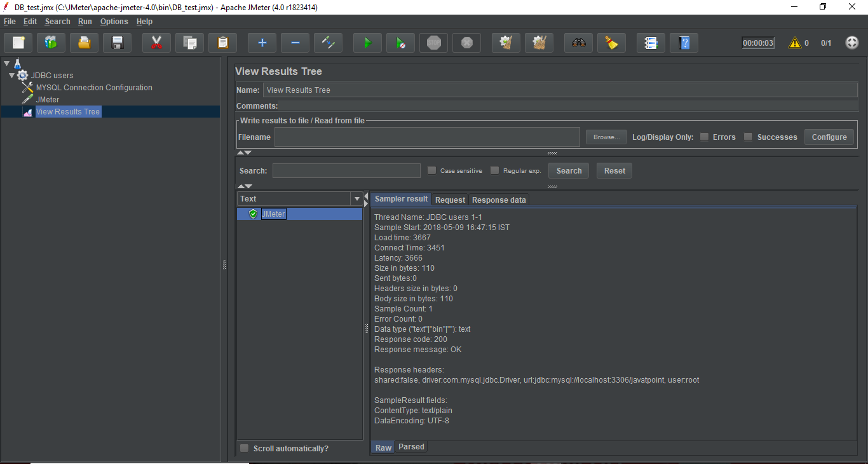Screen dimensions: 868x464
Task: Click the Copy icon in toolbar
Action: (189, 43)
